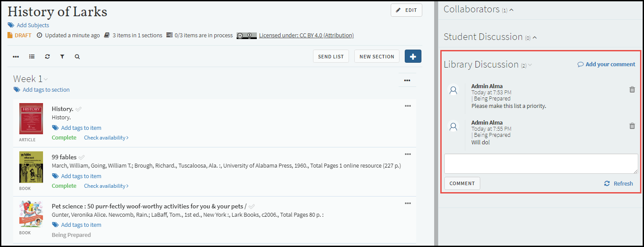Toggle the checkmark next to 99 fables
The width and height of the screenshot is (644, 247).
point(82,157)
